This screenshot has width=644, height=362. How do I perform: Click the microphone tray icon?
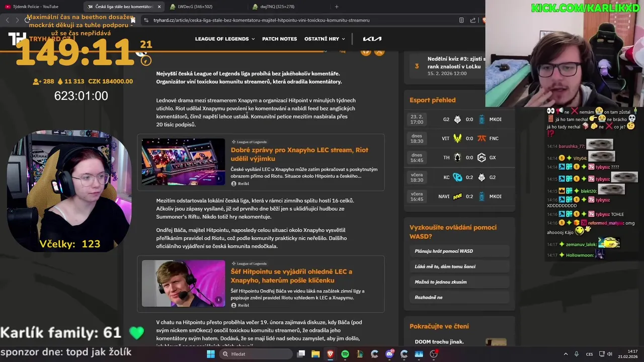point(577,354)
